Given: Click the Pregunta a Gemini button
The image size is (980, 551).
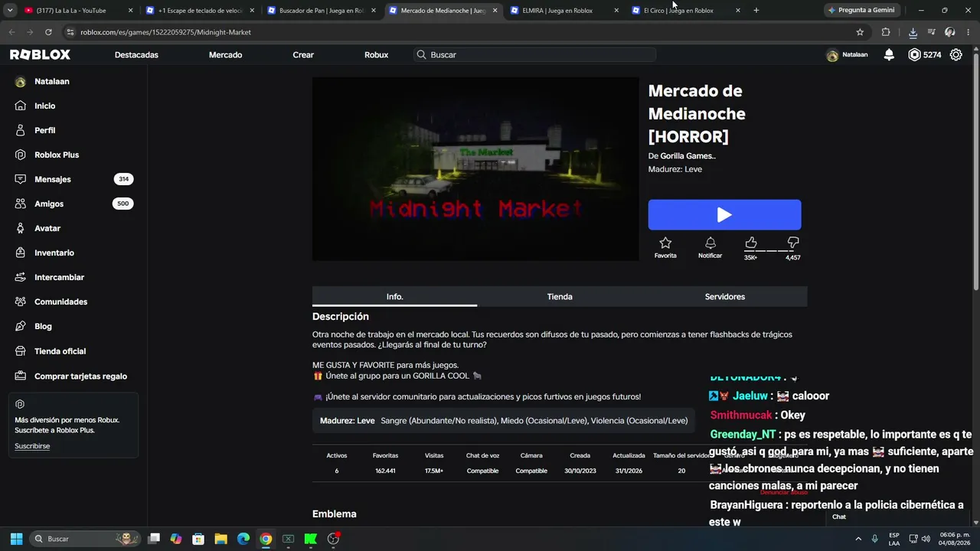Looking at the screenshot, I should pyautogui.click(x=861, y=11).
